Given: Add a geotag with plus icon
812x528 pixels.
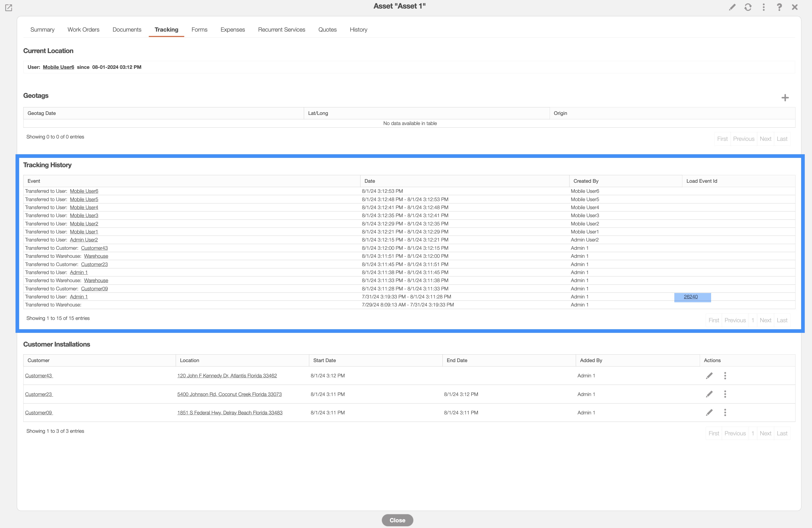Looking at the screenshot, I should coord(785,98).
